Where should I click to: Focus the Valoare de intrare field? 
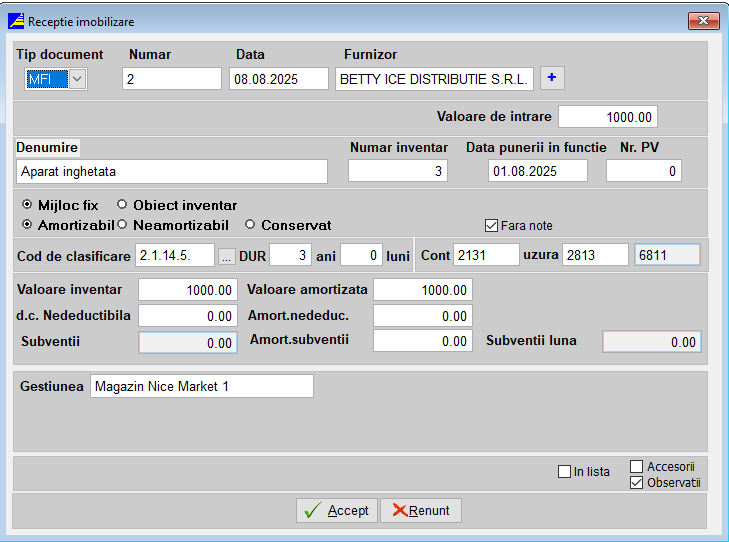point(609,116)
